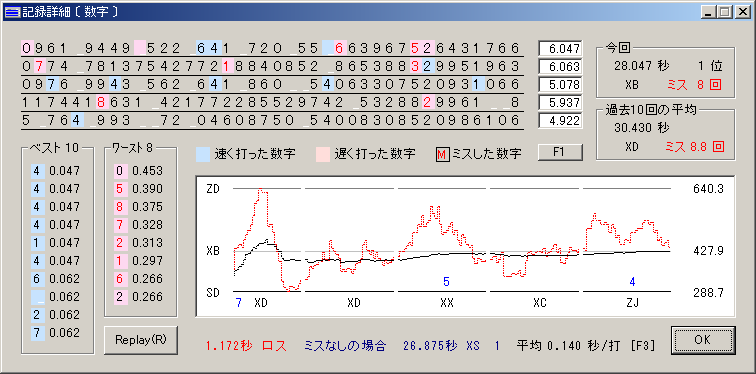The height and width of the screenshot is (374, 756).
Task: Click the 過去10回の平均 group label
Action: [651, 110]
